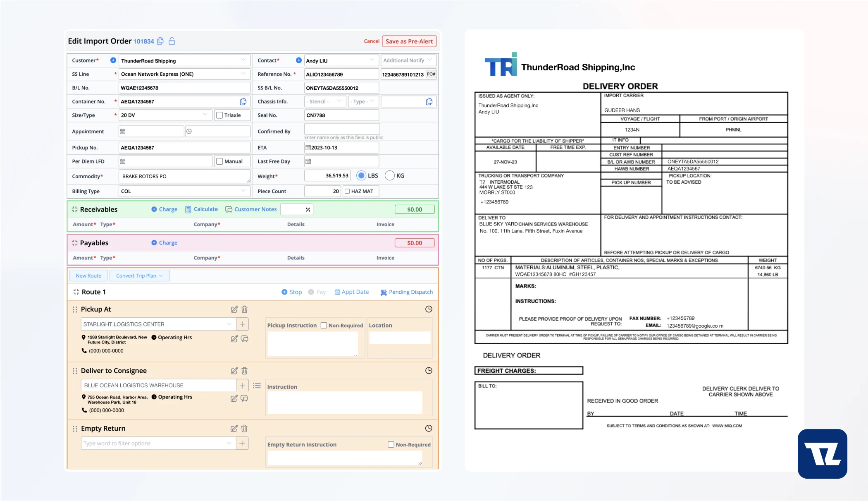Delete the Pickup At stop

(244, 309)
